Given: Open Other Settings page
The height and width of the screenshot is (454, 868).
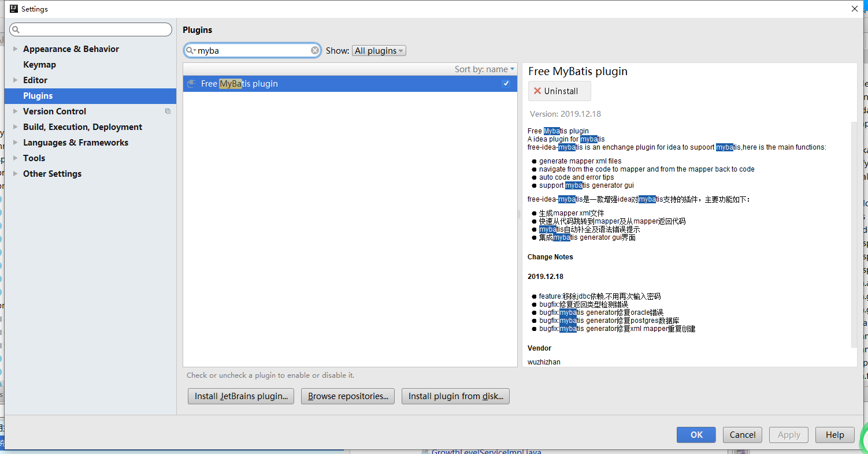Looking at the screenshot, I should click(52, 174).
